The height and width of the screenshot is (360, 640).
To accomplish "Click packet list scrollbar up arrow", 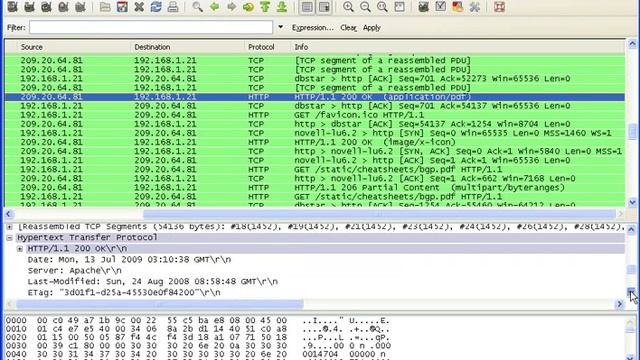I will [632, 43].
